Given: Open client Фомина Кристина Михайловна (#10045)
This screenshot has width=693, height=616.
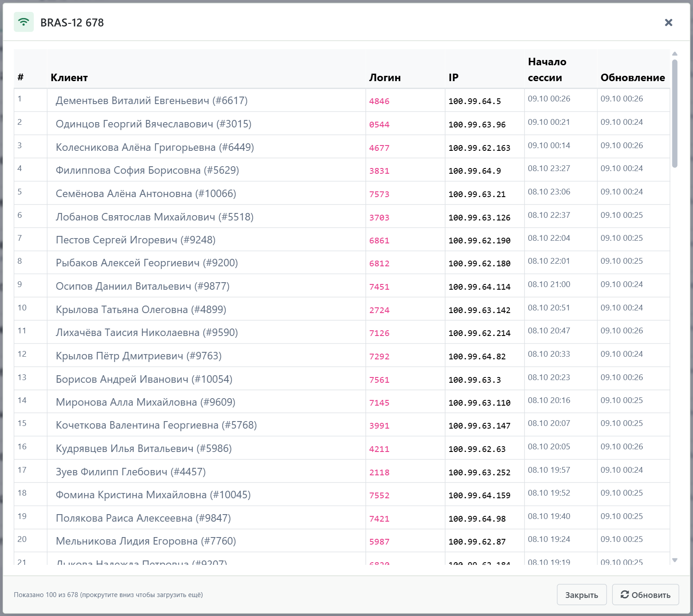Looking at the screenshot, I should click(153, 495).
